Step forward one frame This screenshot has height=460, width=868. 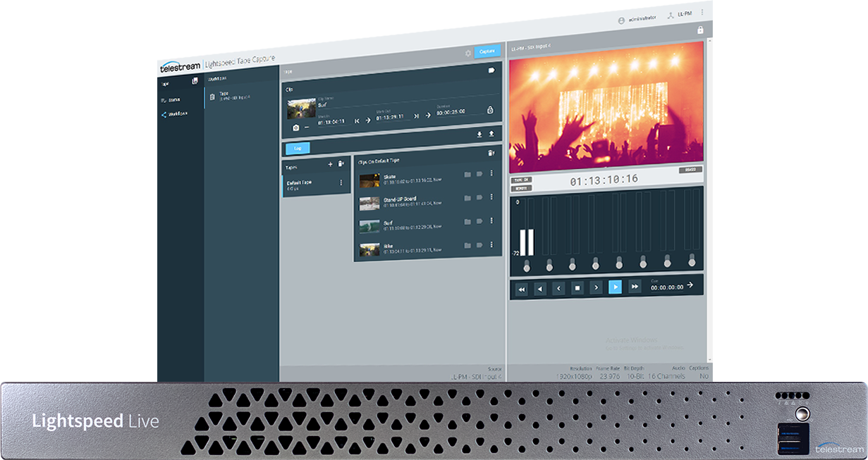(596, 287)
